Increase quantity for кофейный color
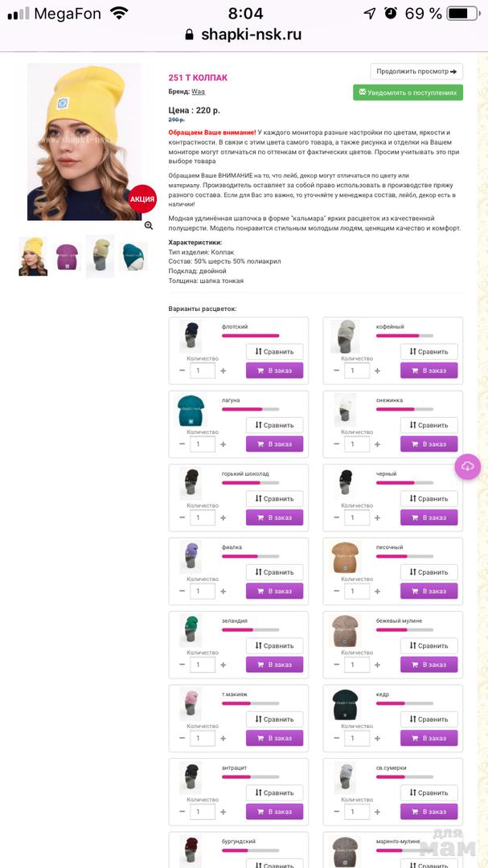 tap(377, 371)
